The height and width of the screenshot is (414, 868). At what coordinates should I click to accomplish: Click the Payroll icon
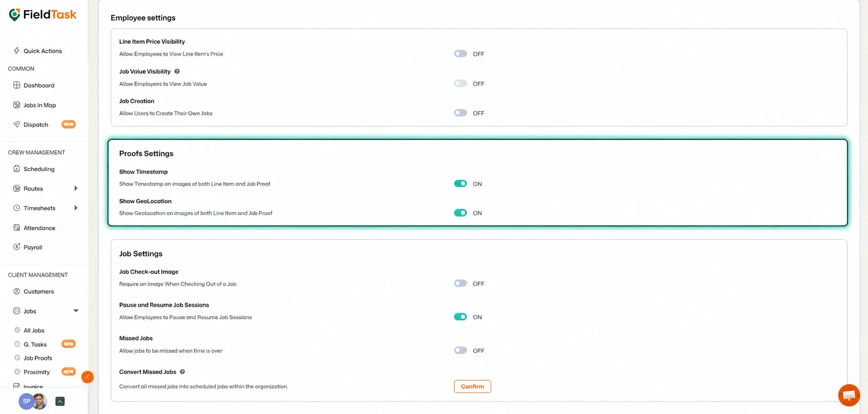[17, 247]
